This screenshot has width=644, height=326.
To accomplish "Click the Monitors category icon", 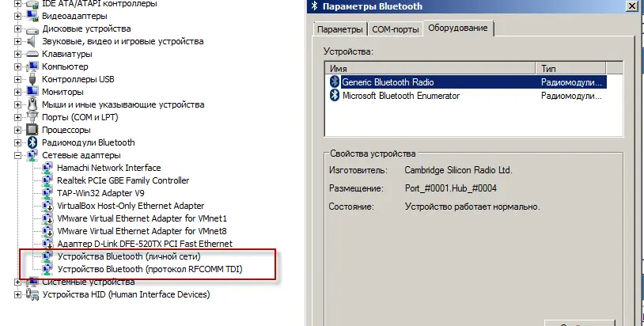I will point(32,92).
